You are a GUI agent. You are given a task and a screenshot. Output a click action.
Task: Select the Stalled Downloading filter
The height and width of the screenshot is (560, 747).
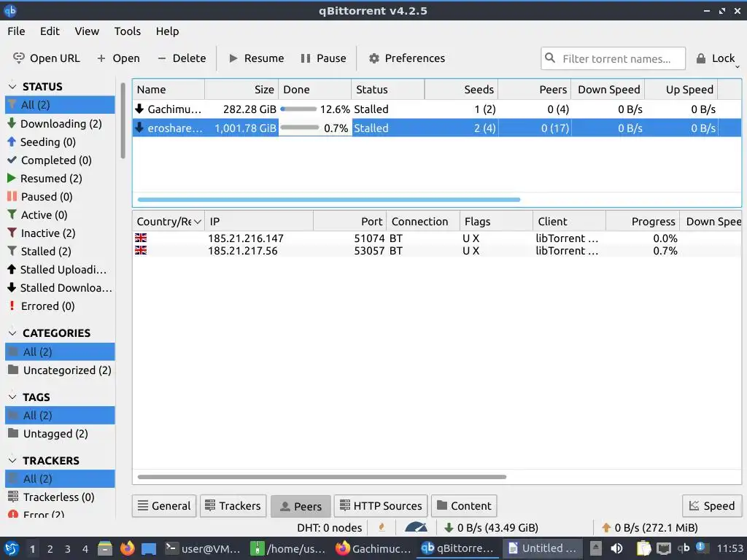coord(60,287)
